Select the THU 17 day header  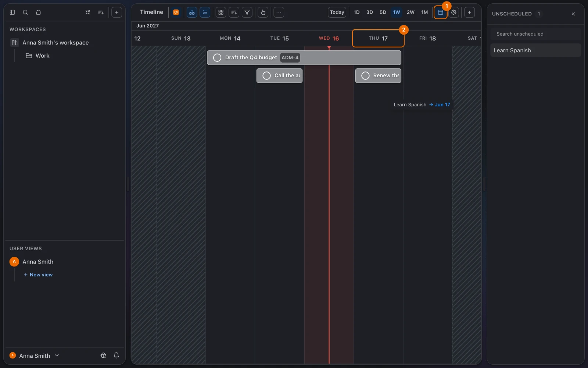(378, 38)
